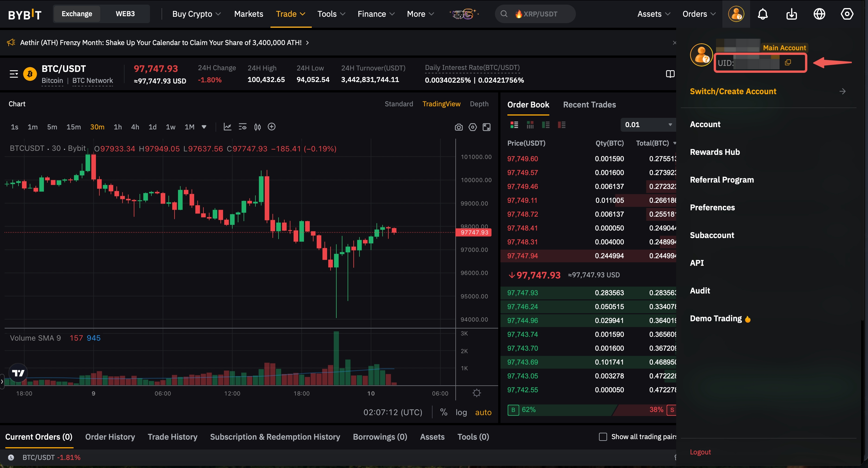Click the app download icon in header
This screenshot has height=468, width=868.
(791, 14)
